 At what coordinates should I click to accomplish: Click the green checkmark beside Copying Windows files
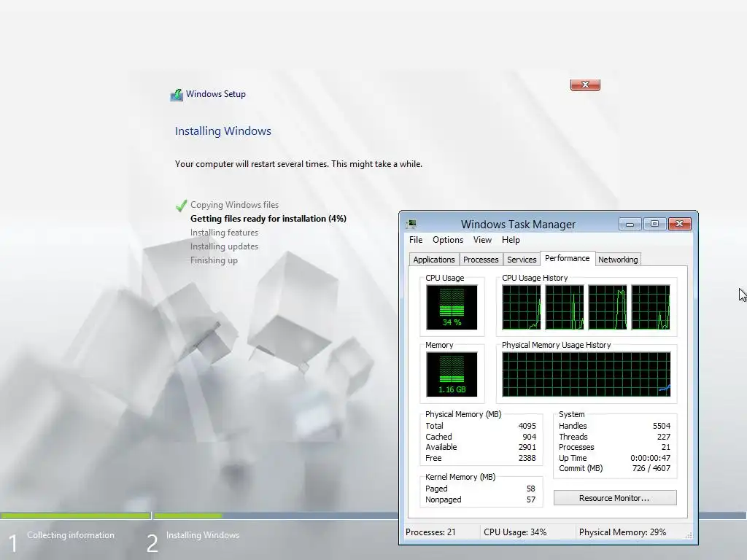pos(181,206)
